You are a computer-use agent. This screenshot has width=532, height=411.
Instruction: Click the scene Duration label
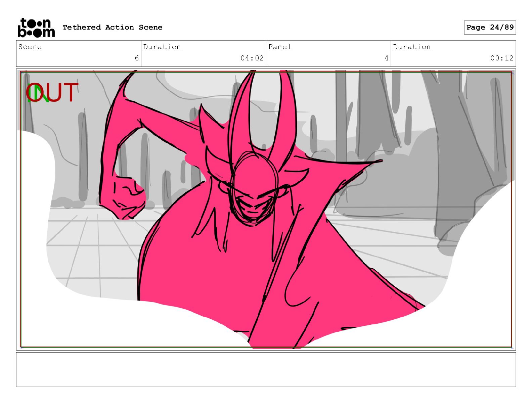[162, 47]
